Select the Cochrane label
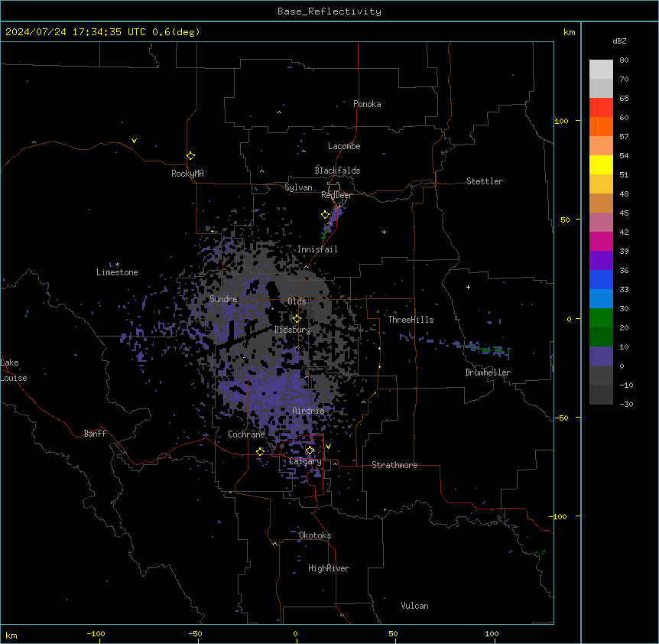Image resolution: width=659 pixels, height=644 pixels. click(246, 434)
